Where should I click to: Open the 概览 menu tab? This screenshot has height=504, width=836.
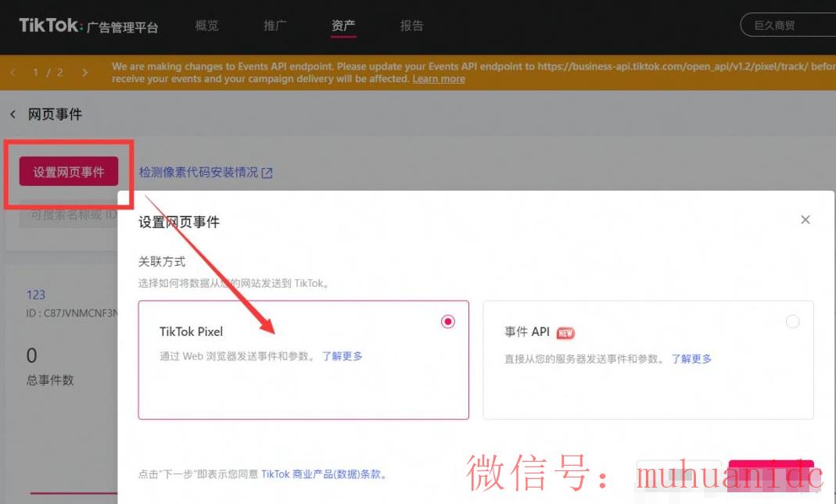pyautogui.click(x=207, y=26)
